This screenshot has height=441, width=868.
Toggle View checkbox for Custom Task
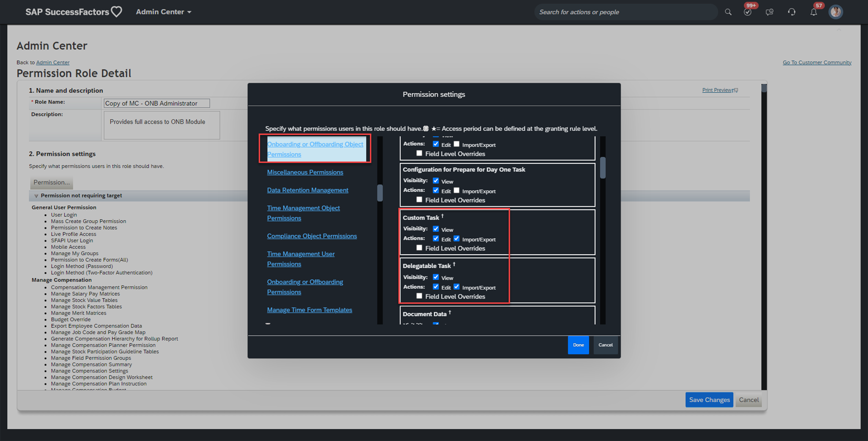[436, 229]
